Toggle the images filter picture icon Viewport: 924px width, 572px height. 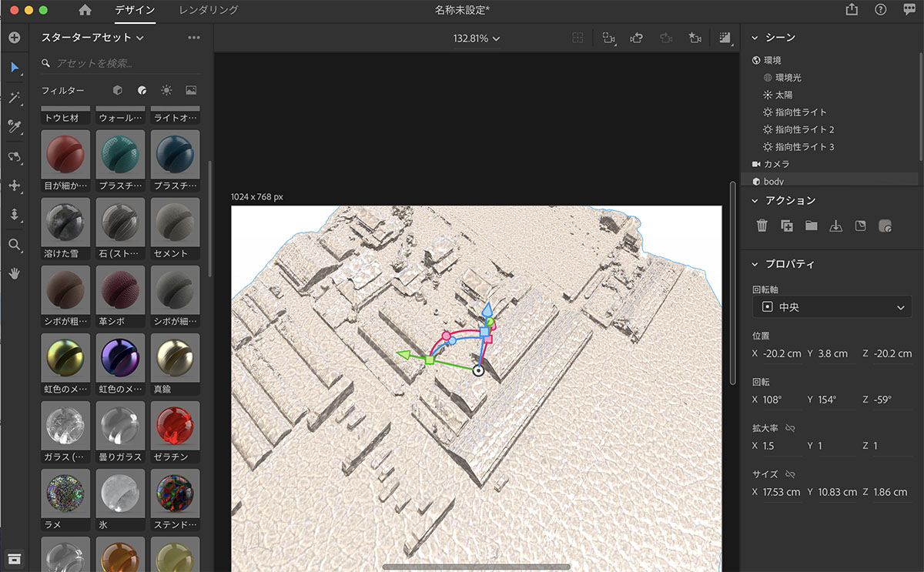(191, 90)
